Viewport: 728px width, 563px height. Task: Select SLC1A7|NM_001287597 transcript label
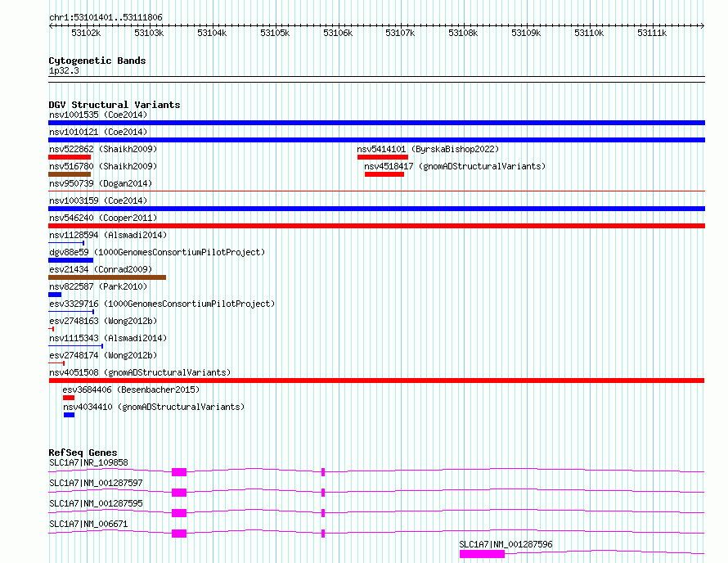click(x=96, y=483)
